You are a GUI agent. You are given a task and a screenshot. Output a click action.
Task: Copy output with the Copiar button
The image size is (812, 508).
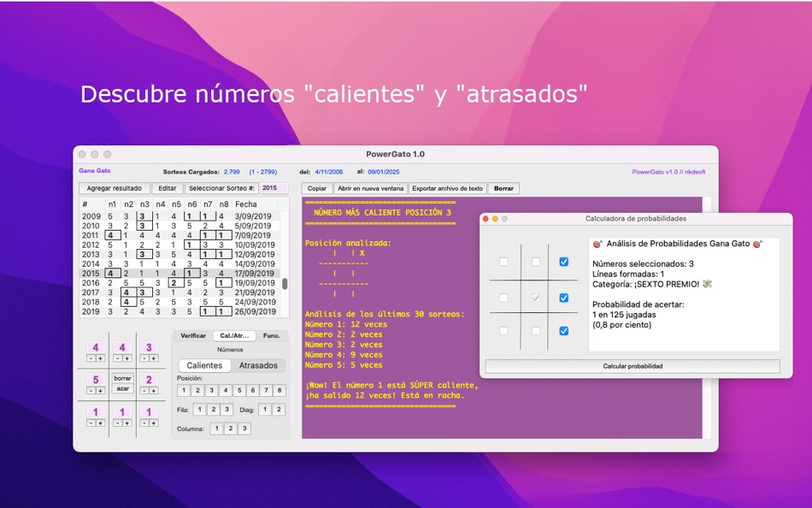pos(316,187)
